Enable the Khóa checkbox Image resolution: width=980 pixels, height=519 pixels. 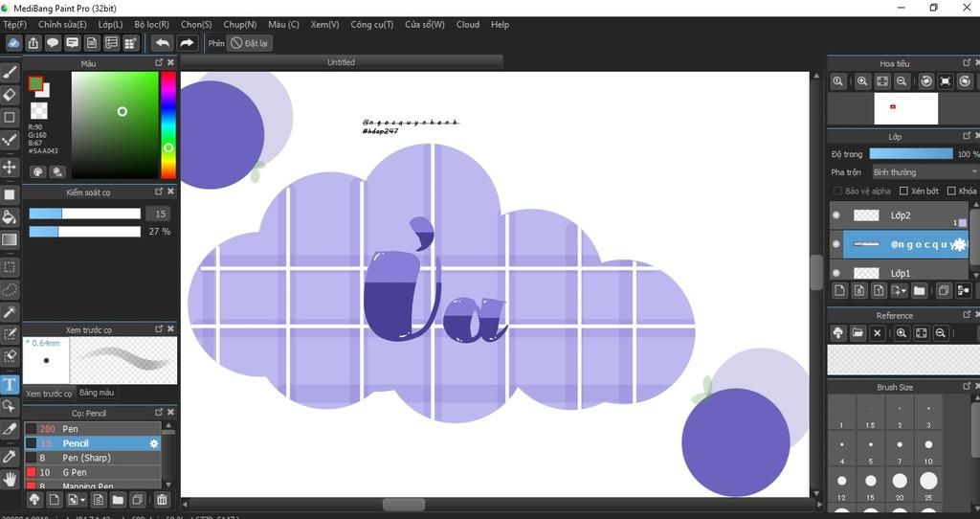tap(951, 191)
